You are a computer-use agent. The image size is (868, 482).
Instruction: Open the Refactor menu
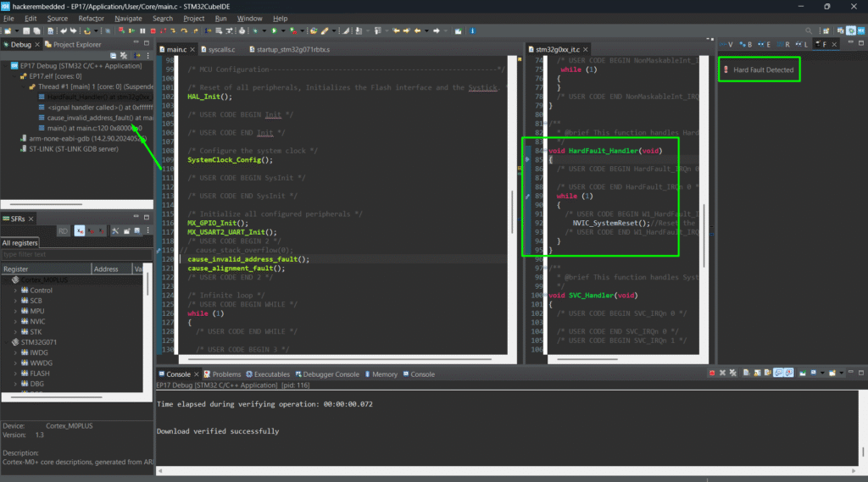(91, 18)
